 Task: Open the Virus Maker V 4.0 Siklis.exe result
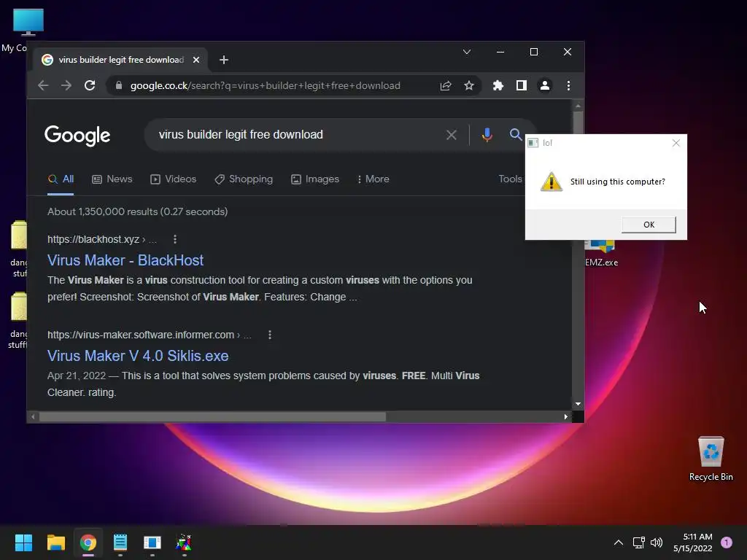(x=138, y=356)
